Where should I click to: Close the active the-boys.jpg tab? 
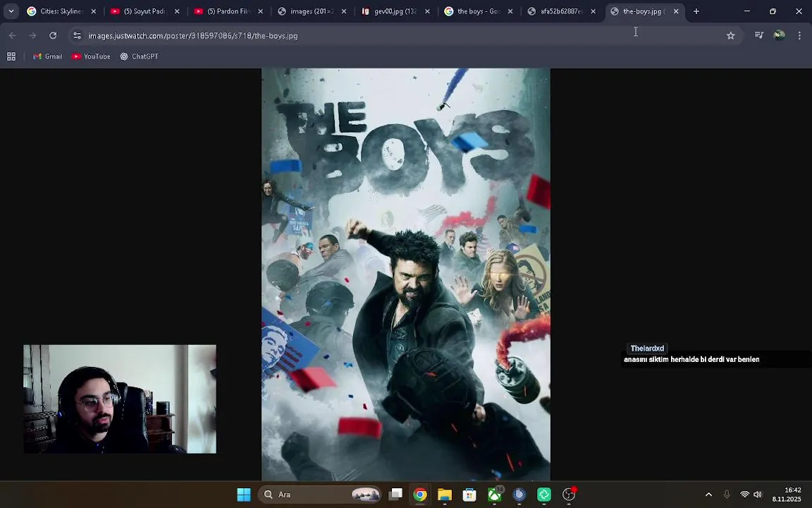click(676, 11)
